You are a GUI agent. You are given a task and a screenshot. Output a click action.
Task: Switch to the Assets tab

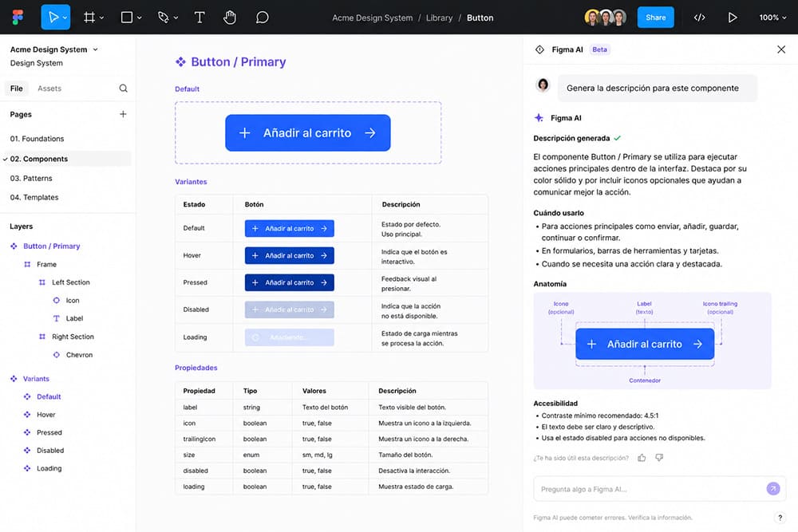tap(49, 88)
